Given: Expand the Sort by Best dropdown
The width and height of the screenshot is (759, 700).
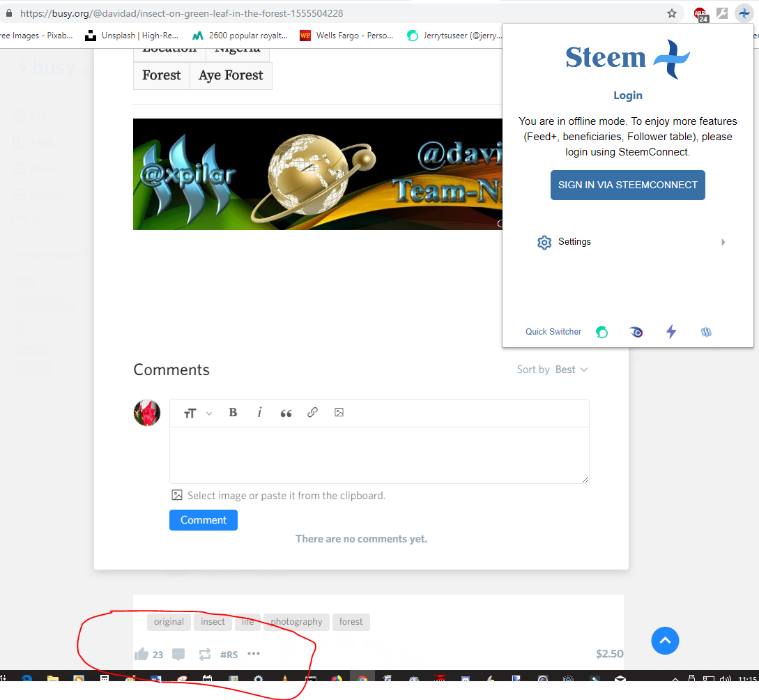Looking at the screenshot, I should pyautogui.click(x=552, y=370).
